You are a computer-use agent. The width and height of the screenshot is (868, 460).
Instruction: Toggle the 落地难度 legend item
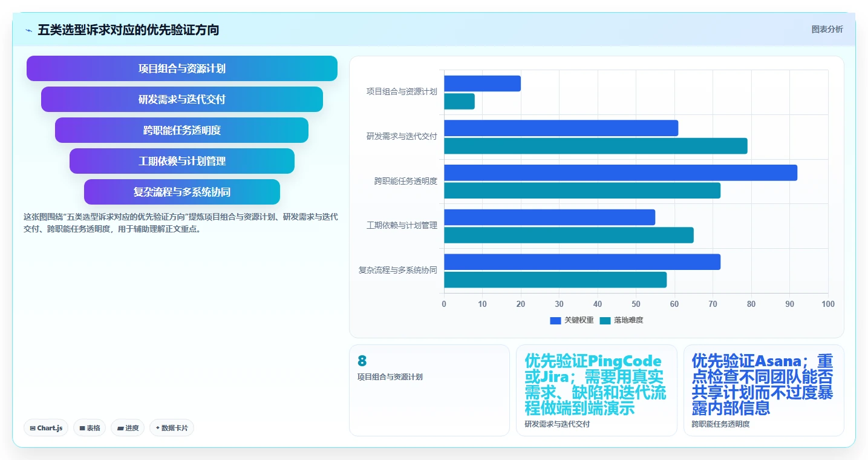621,320
